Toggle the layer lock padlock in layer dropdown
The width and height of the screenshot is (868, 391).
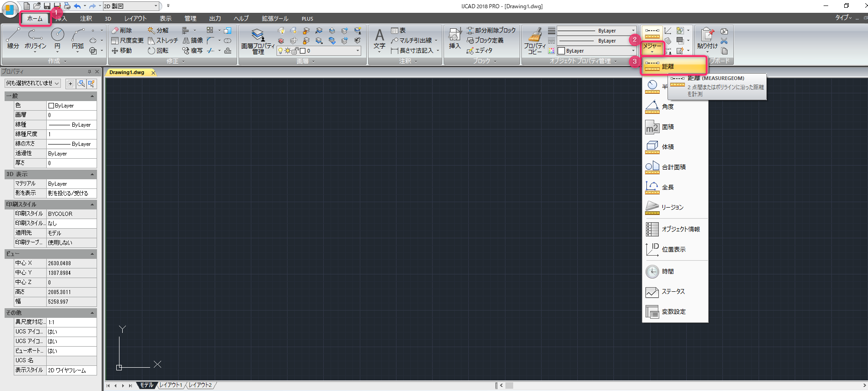point(295,51)
